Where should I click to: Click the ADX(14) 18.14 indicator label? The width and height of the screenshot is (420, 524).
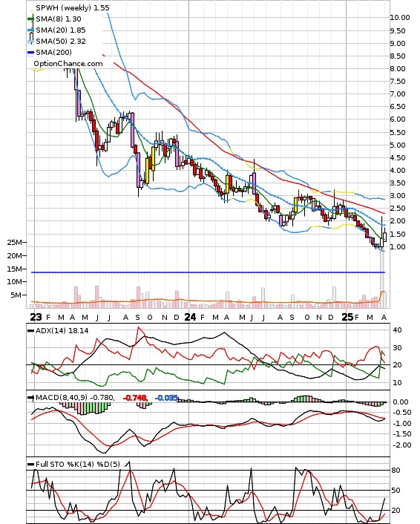point(62,330)
